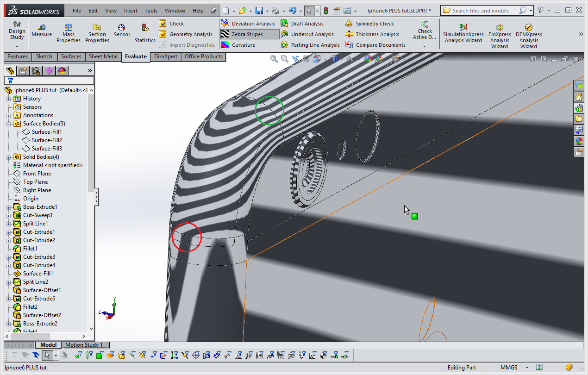Click the Origin item in the tree

[26, 199]
